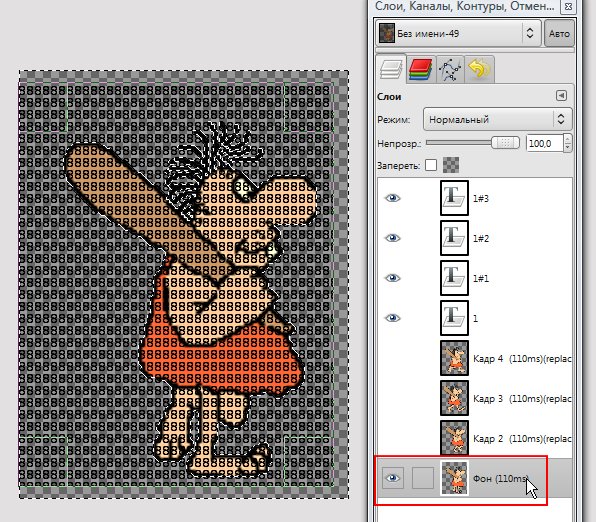Click the text icon of layer 1#1

454,278
